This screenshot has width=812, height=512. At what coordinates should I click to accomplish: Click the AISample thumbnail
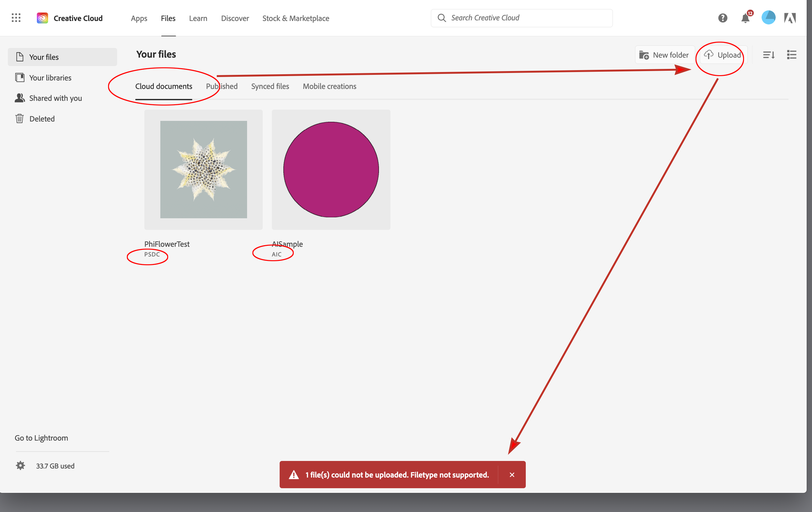point(331,169)
